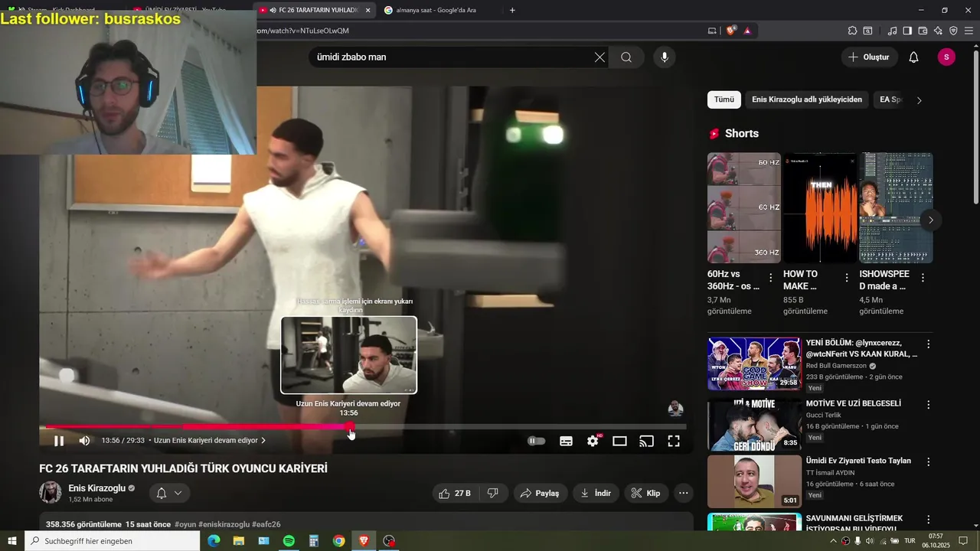Mute the video player volume
This screenshot has height=551, width=980.
[84, 441]
